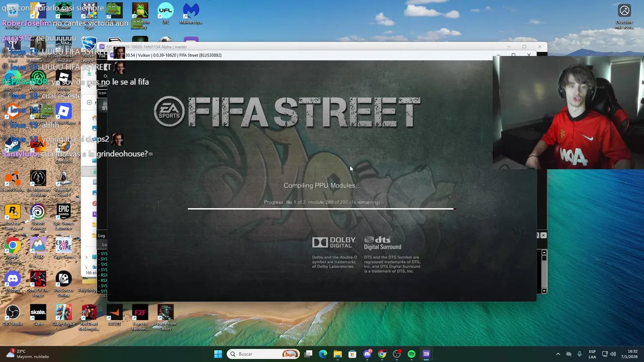644x362 pixels.
Task: Open the volume tray control
Action: point(613,354)
